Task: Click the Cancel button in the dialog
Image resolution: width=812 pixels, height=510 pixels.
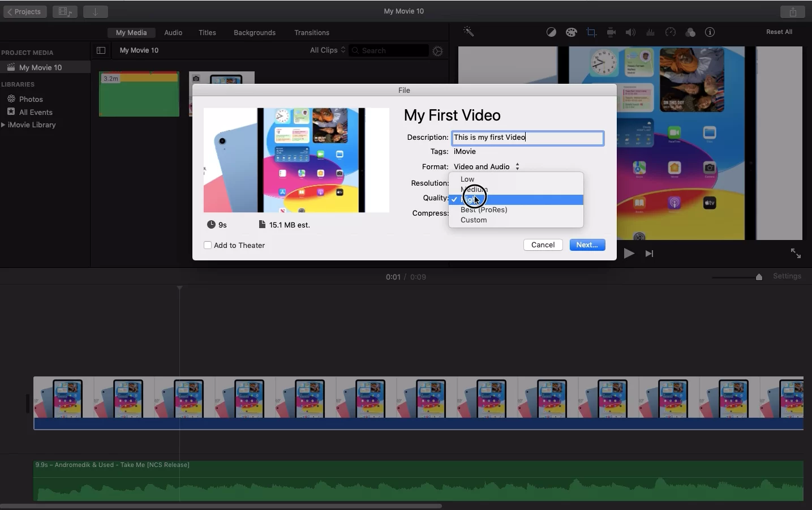Action: (x=543, y=245)
